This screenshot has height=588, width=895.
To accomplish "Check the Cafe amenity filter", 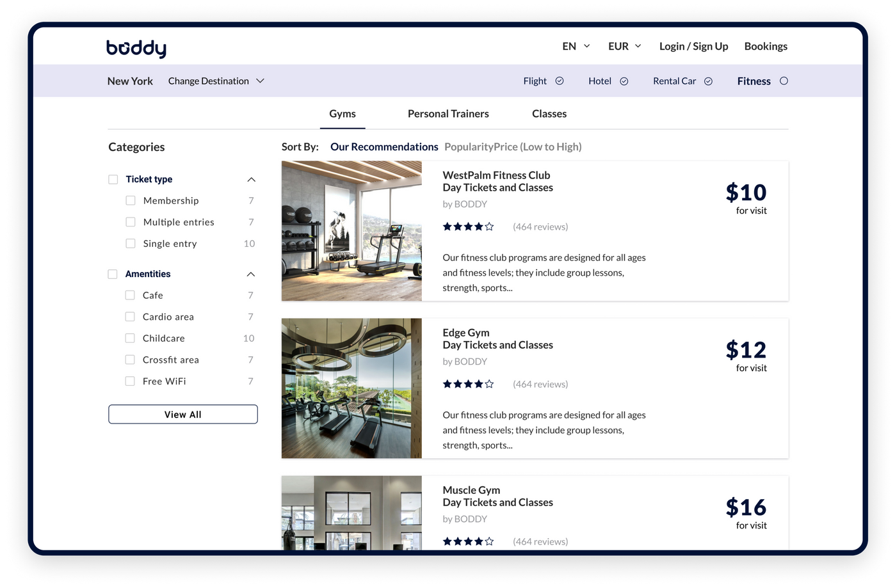I will click(x=130, y=295).
